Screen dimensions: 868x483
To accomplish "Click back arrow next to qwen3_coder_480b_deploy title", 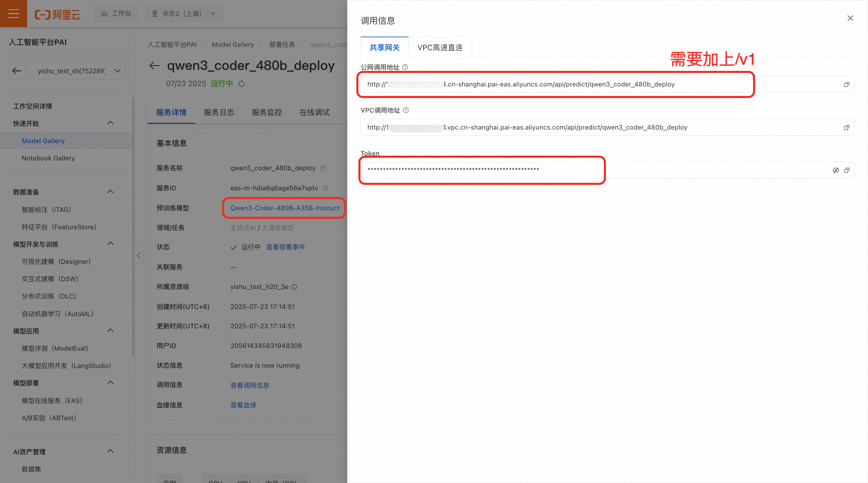I will pos(155,65).
